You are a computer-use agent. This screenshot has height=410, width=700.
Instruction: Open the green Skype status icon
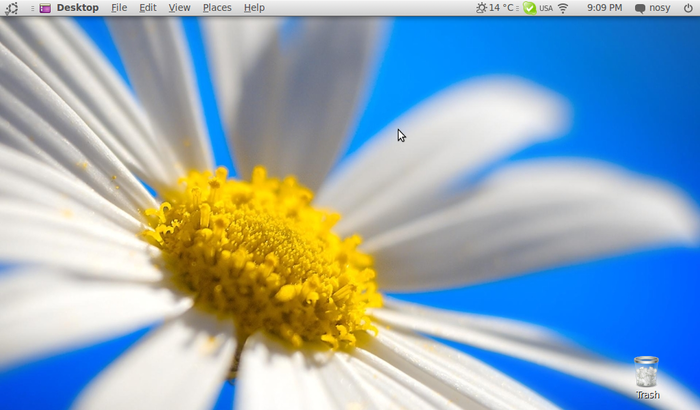click(x=529, y=8)
